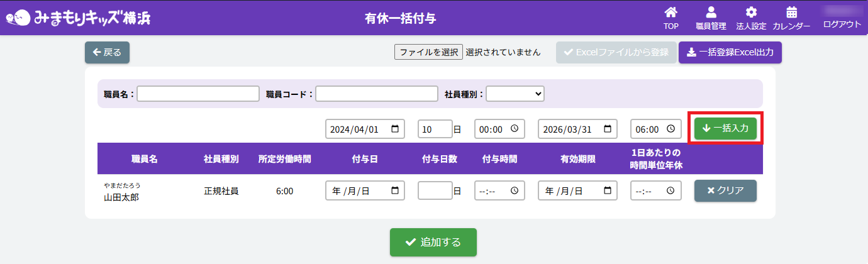Image resolution: width=868 pixels, height=264 pixels.
Task: Click the 一括登録Excel出力 button
Action: click(x=730, y=53)
